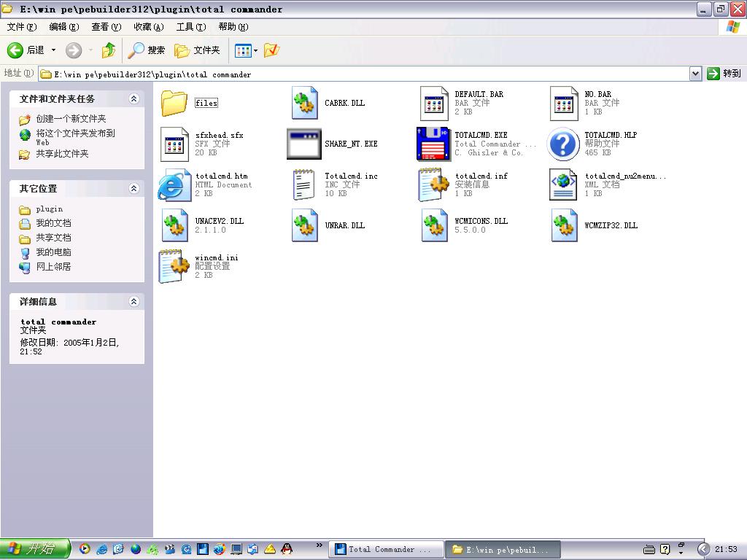Select the CABRK.DLL file icon

click(x=304, y=103)
